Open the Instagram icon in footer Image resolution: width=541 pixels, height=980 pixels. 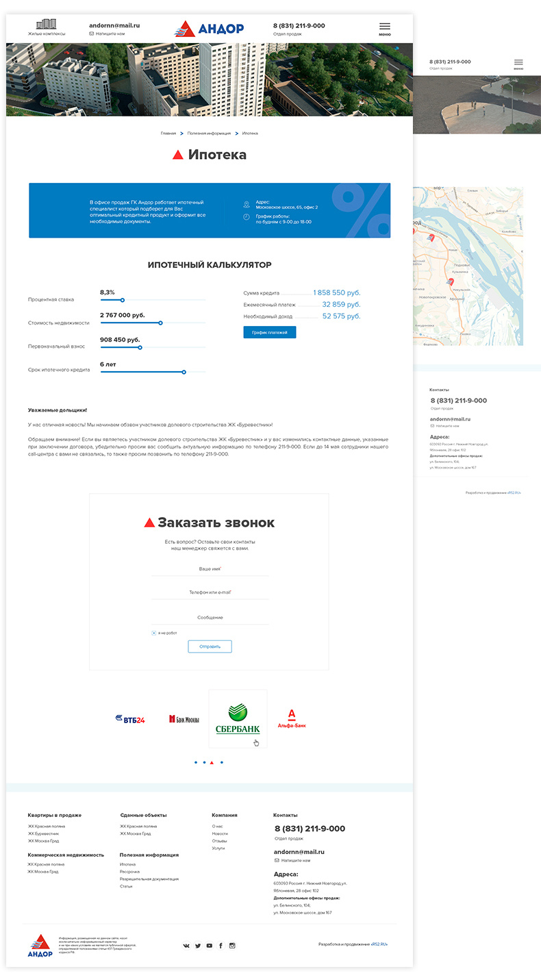tap(232, 946)
